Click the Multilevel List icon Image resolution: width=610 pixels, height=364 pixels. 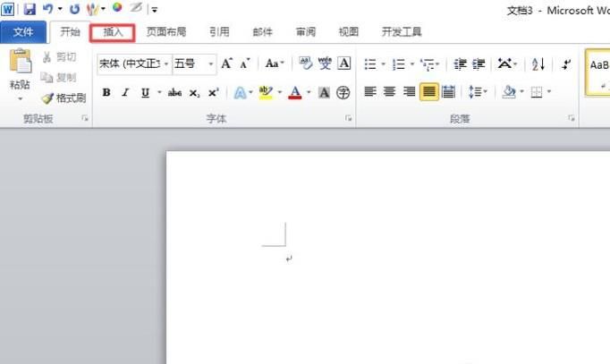[428, 64]
